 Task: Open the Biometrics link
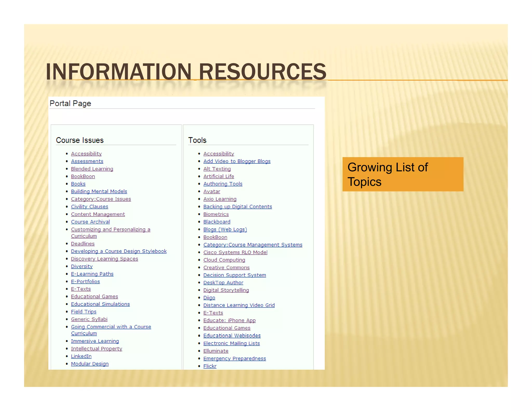point(216,214)
